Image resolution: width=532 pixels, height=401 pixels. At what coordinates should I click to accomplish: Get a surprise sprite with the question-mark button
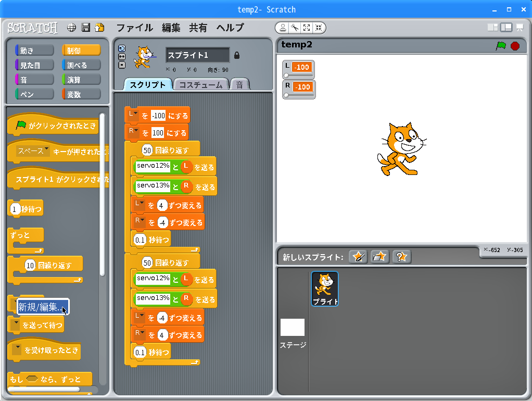[x=401, y=257]
